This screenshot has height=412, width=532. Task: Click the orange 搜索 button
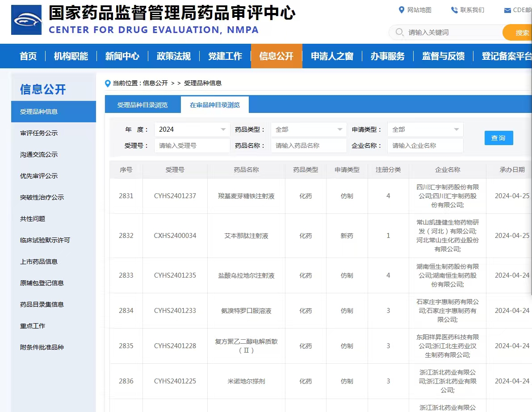pos(520,33)
